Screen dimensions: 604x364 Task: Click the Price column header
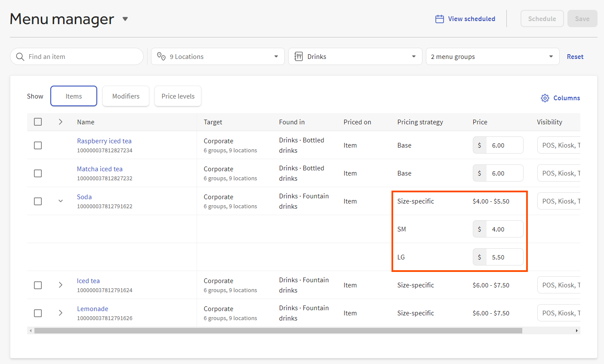pos(480,122)
